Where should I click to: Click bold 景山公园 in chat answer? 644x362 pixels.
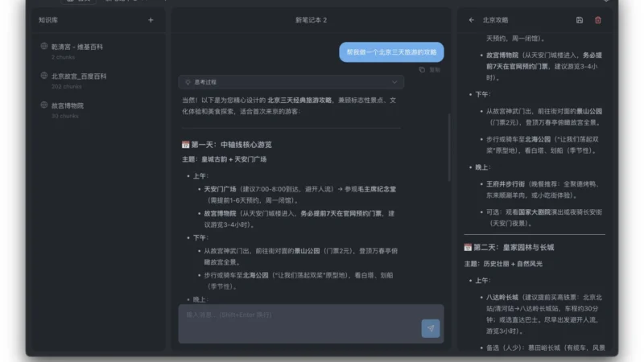307,251
